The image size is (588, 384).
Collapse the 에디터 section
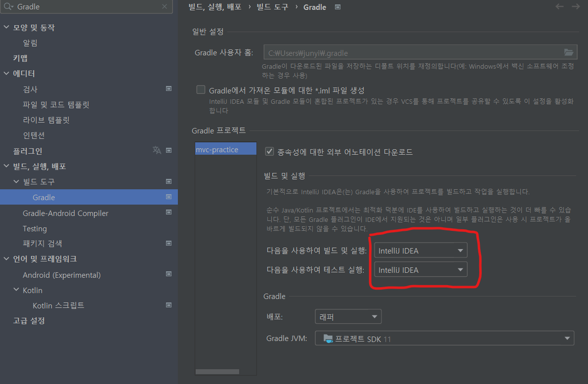[6, 74]
